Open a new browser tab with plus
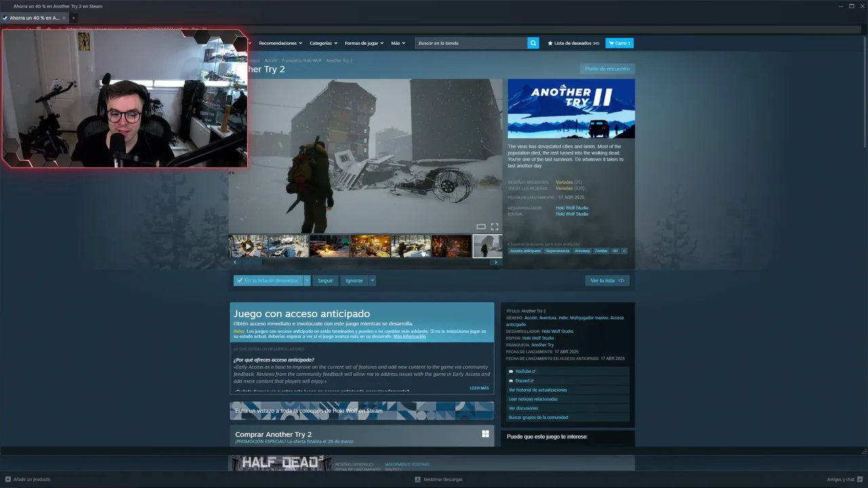The height and width of the screenshot is (488, 868). [x=73, y=18]
